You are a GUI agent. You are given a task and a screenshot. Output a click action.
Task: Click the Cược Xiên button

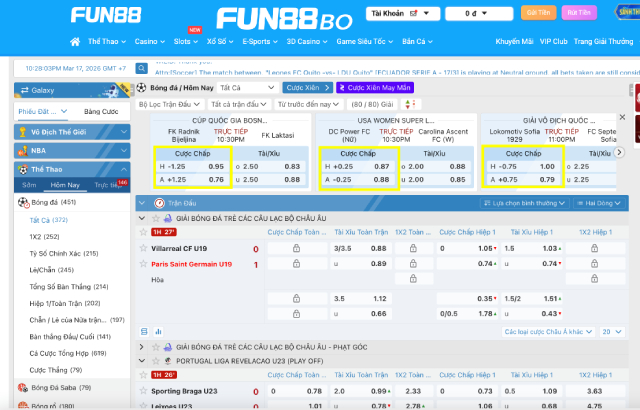pos(308,88)
